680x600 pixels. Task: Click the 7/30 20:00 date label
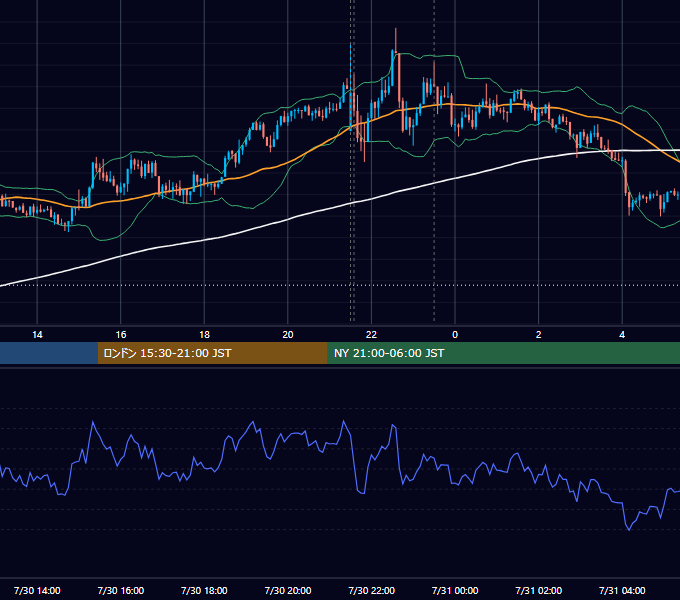[x=288, y=590]
